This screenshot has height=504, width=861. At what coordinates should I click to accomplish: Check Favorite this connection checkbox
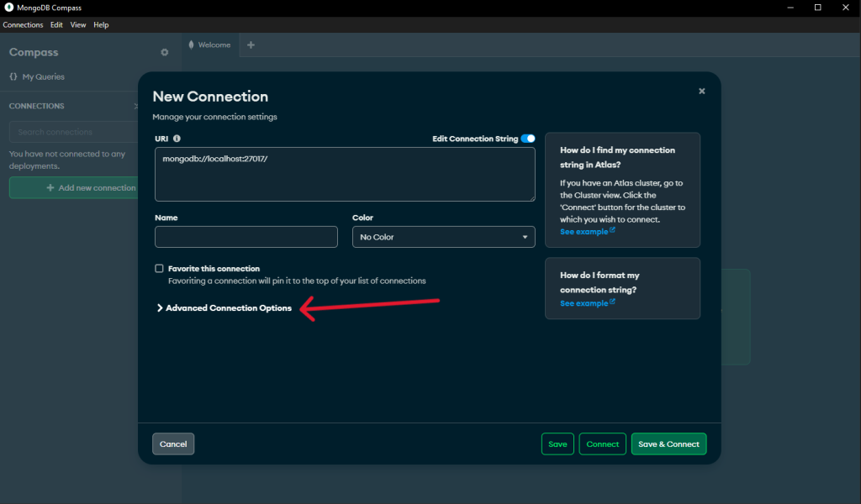pyautogui.click(x=159, y=269)
